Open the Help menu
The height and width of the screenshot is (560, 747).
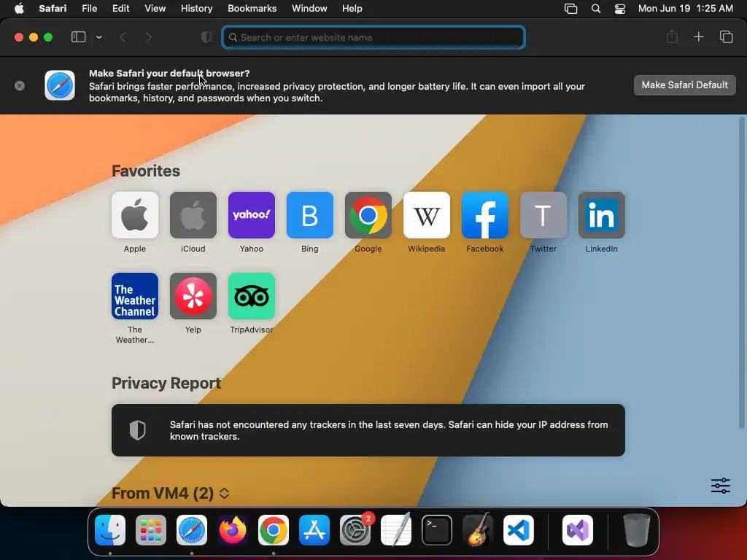(352, 9)
